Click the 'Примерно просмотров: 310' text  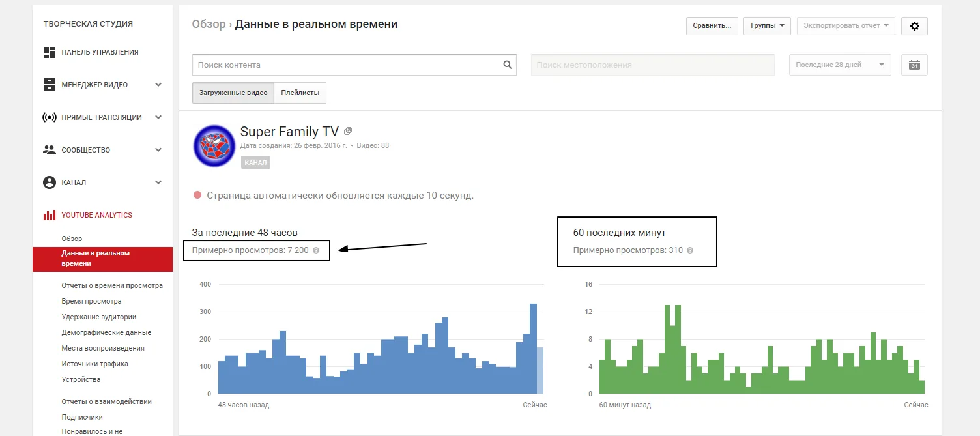click(x=628, y=250)
